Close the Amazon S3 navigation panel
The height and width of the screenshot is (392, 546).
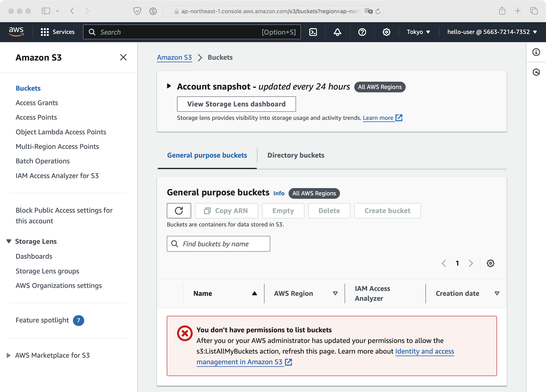123,57
